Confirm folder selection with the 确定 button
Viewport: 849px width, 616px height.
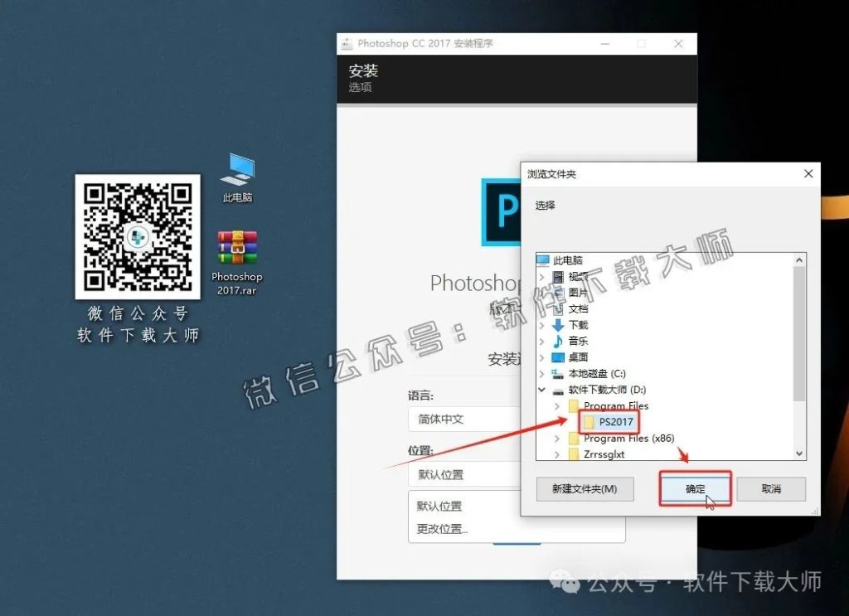pos(694,489)
